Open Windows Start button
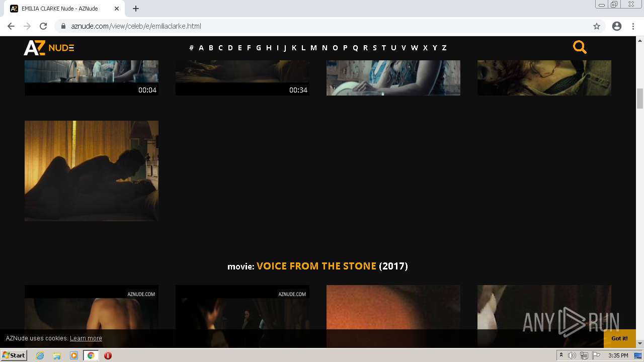The height and width of the screenshot is (362, 644). coord(14,355)
